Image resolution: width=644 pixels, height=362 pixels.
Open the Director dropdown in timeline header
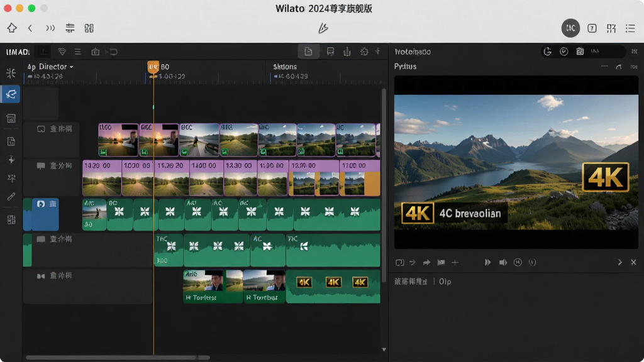[x=50, y=67]
